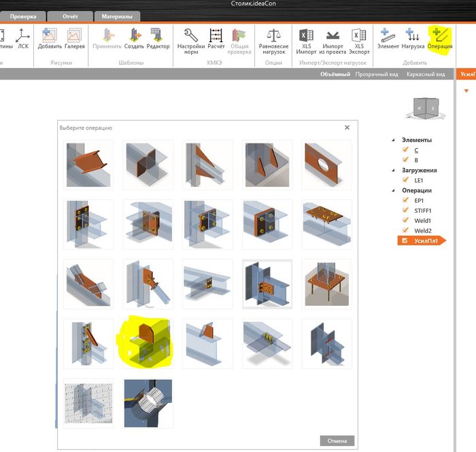Switch to Каркасный вид view mode
This screenshot has height=452, width=476.
click(426, 74)
